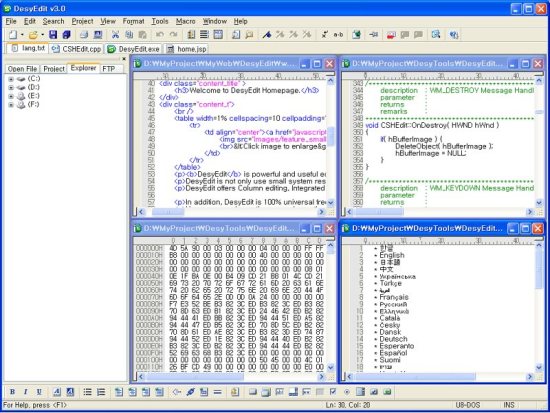Select the Open File side panel tab
The image size is (550, 413).
click(x=22, y=69)
